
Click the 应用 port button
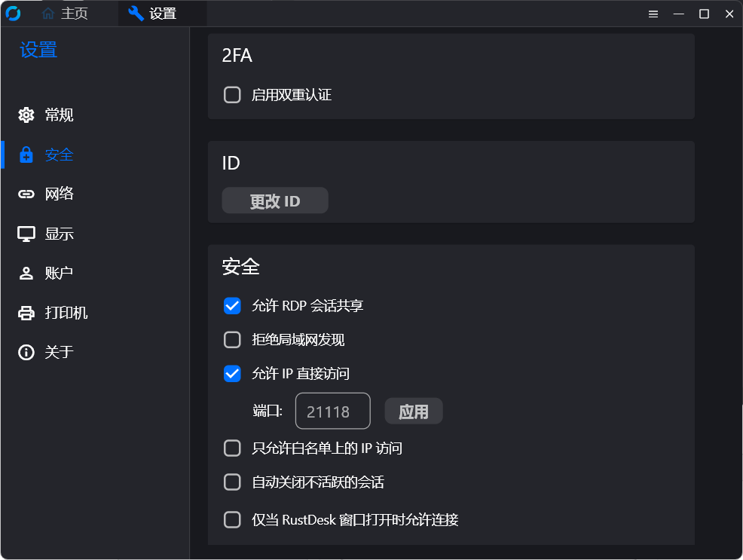click(413, 412)
